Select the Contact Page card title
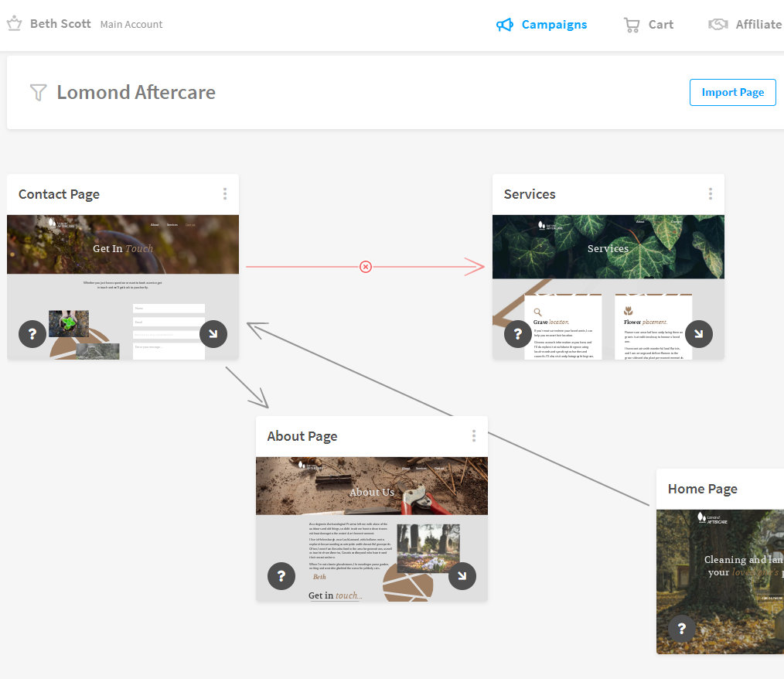 [x=59, y=194]
